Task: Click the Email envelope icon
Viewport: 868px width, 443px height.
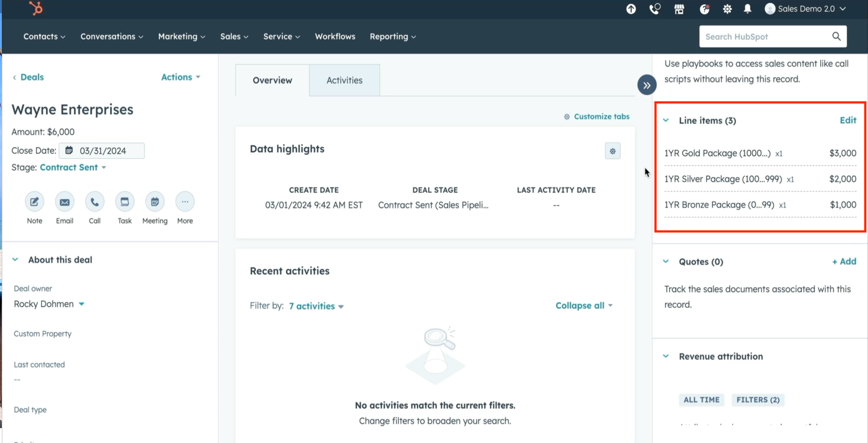Action: coord(65,202)
